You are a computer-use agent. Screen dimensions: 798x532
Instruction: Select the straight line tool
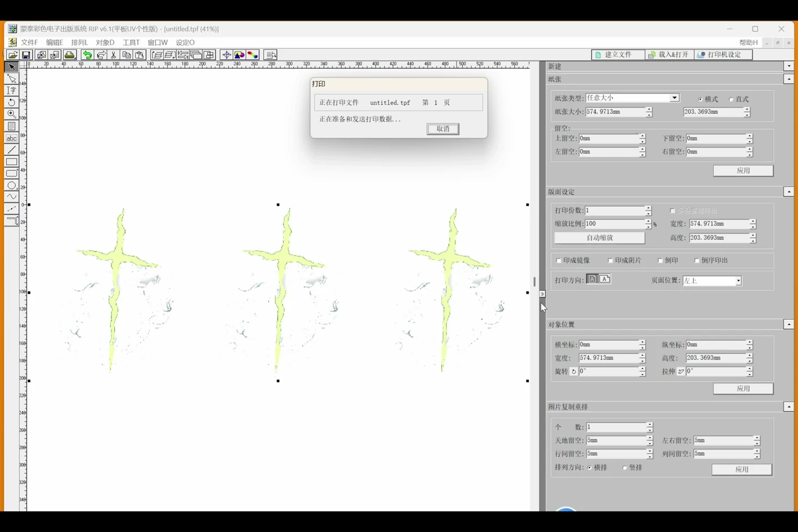(11, 150)
